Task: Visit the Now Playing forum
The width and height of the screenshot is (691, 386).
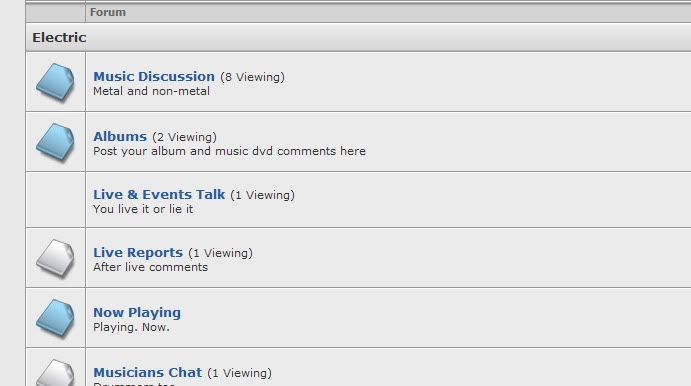Action: click(x=137, y=312)
